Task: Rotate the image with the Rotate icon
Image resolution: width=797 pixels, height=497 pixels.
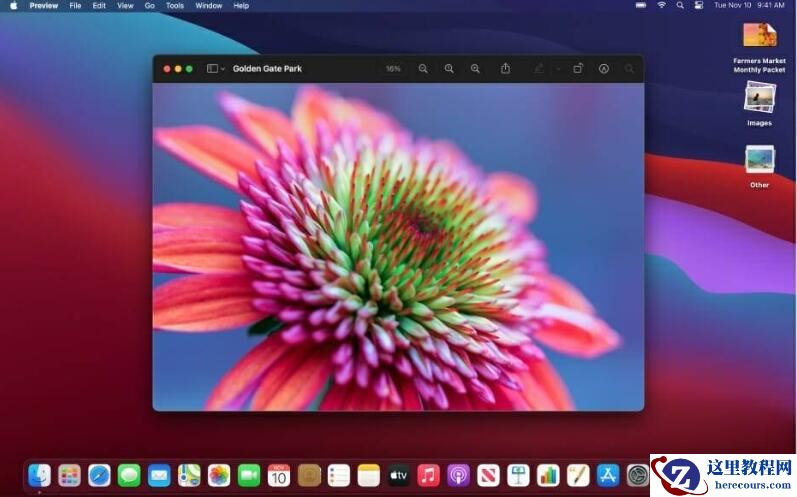Action: click(578, 68)
